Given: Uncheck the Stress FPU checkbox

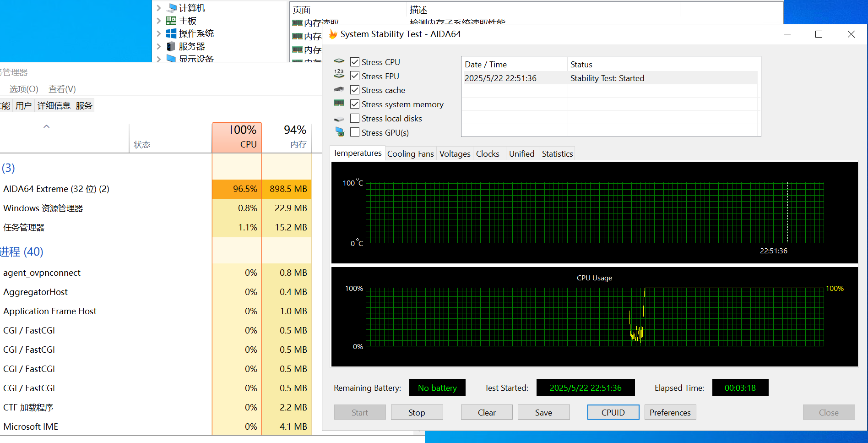Looking at the screenshot, I should (355, 76).
